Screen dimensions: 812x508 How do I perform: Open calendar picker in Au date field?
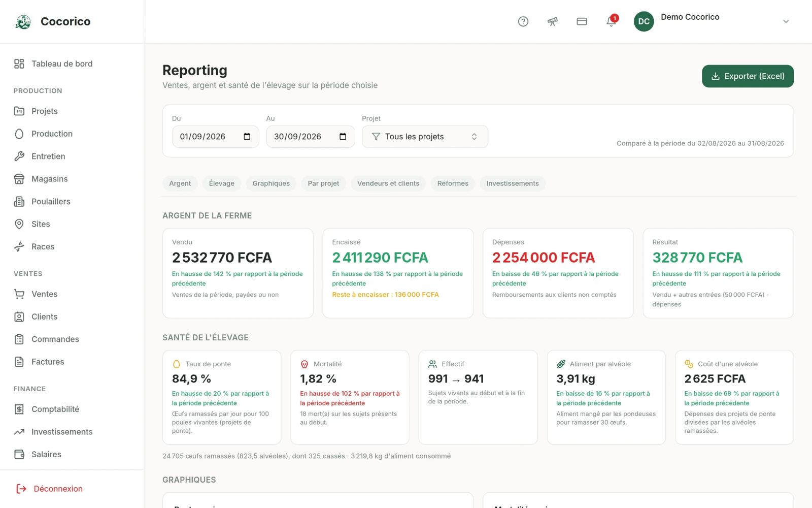click(343, 137)
